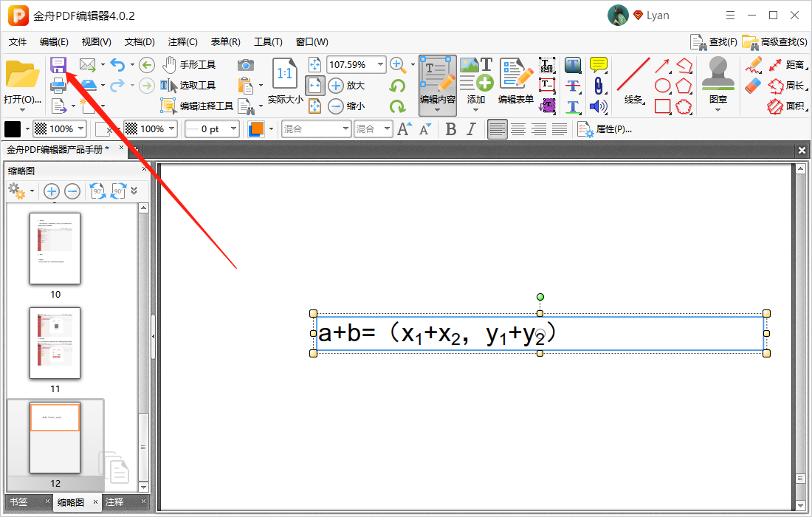Select the red rectangle shape tool

pyautogui.click(x=662, y=106)
